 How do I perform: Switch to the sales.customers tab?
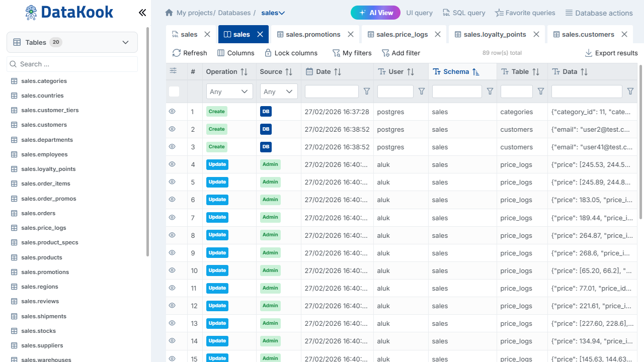tap(584, 34)
